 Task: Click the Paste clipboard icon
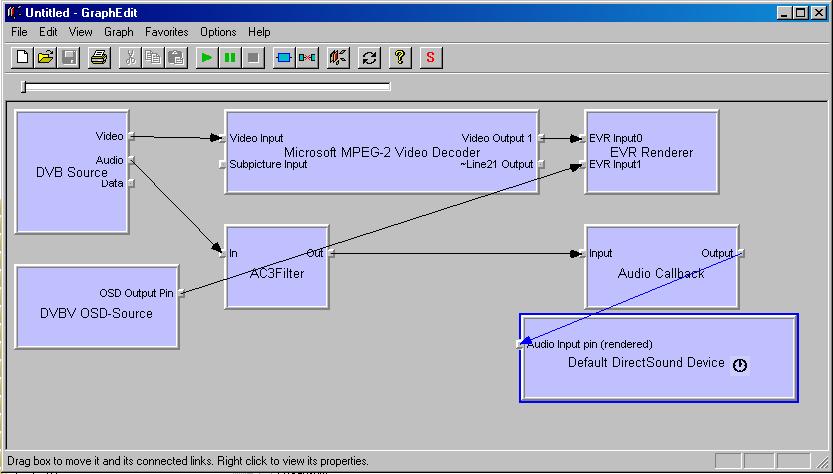click(176, 57)
